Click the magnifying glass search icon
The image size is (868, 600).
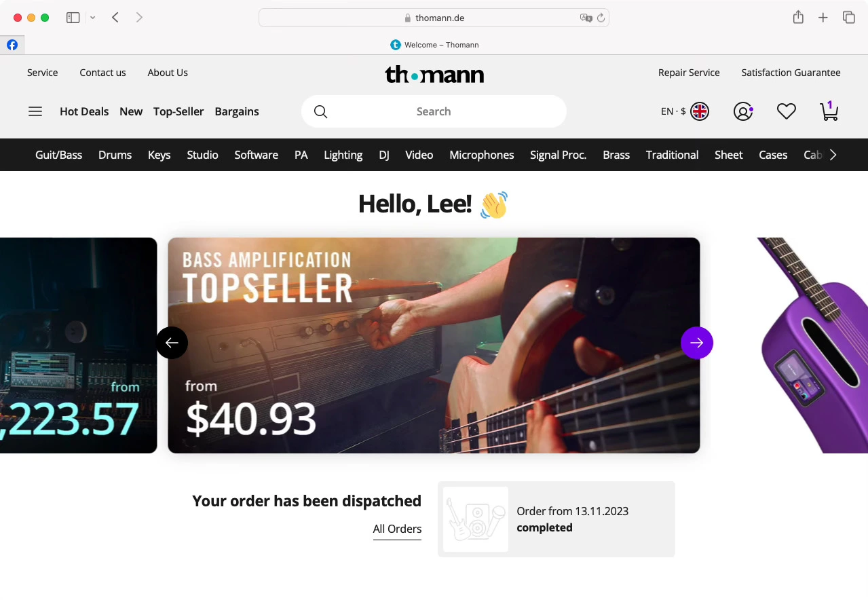click(321, 112)
